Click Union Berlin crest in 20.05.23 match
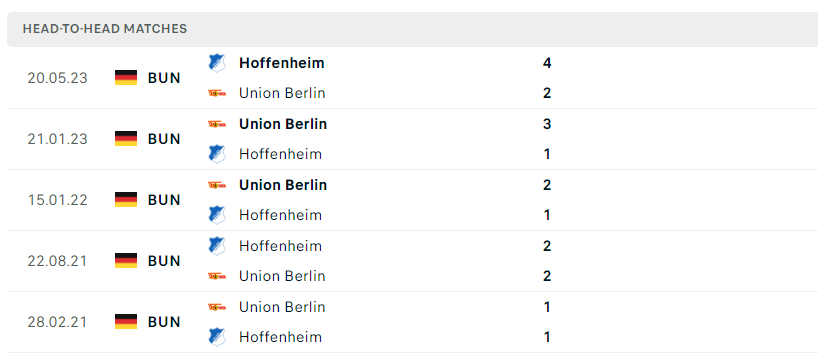The image size is (818, 363). tap(216, 93)
